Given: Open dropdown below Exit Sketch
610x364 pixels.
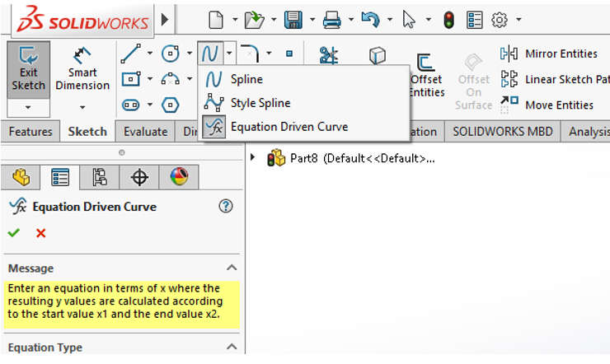Looking at the screenshot, I should 28,107.
